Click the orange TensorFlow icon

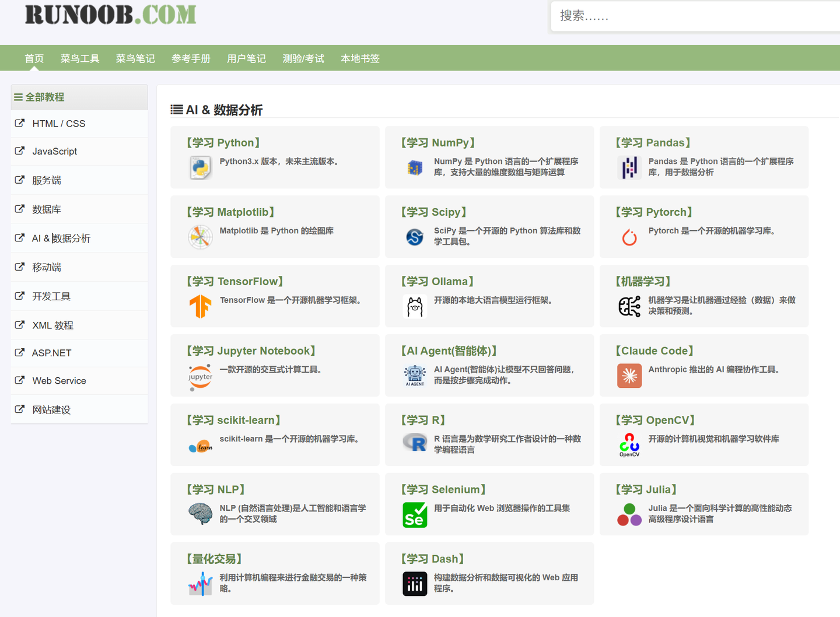click(x=200, y=307)
